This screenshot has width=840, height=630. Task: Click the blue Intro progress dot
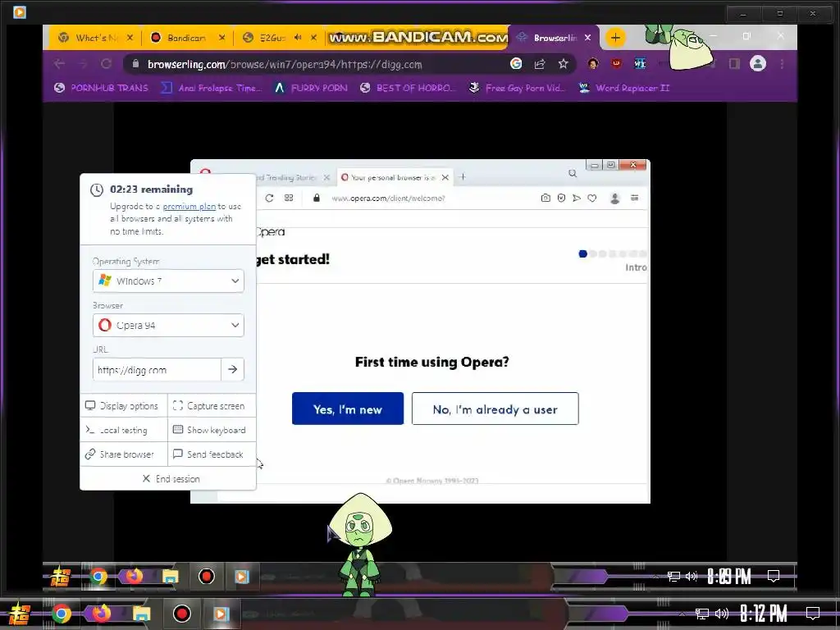(x=583, y=254)
